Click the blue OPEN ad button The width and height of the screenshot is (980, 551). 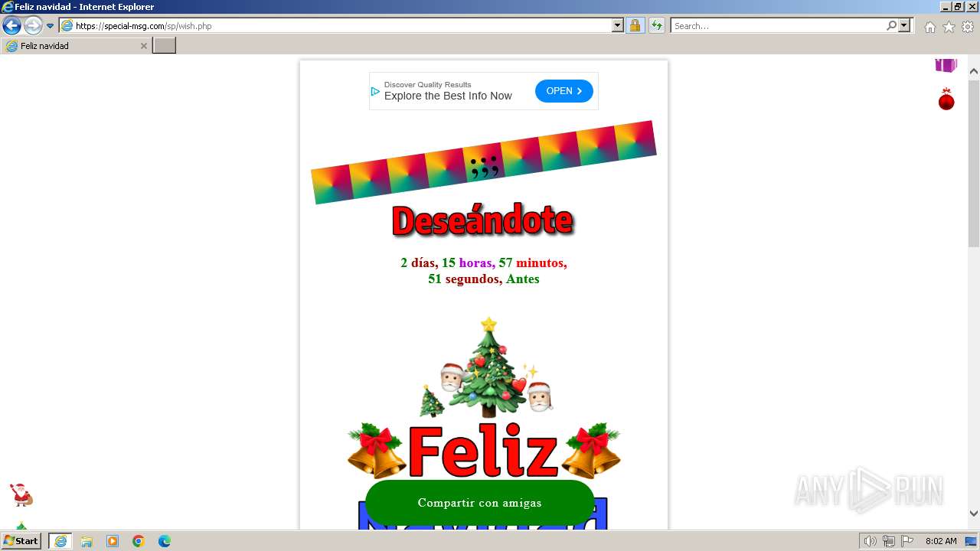click(564, 91)
